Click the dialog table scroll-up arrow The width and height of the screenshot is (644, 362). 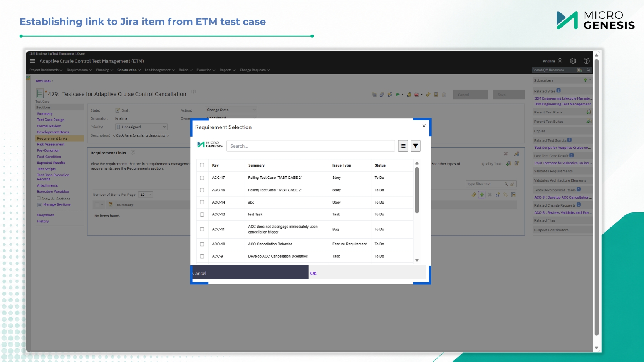[417, 163]
